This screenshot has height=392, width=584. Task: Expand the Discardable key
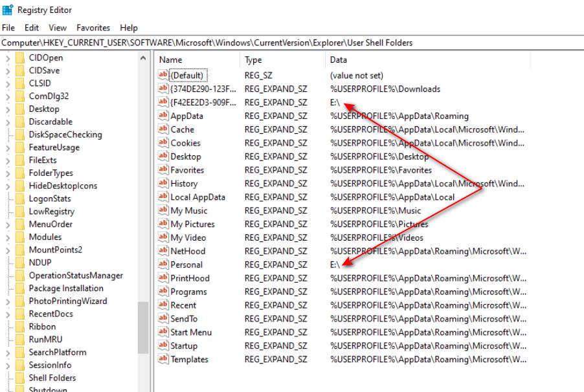[8, 122]
